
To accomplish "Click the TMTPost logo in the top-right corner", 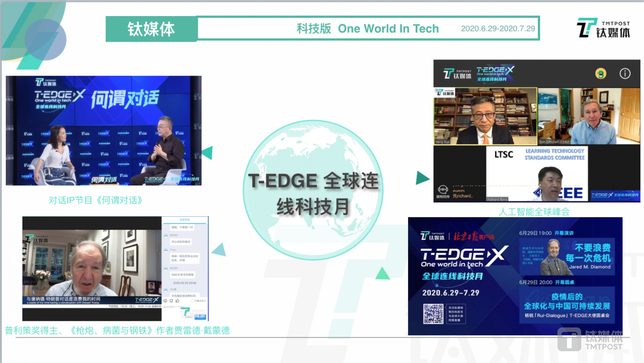I will tap(603, 27).
